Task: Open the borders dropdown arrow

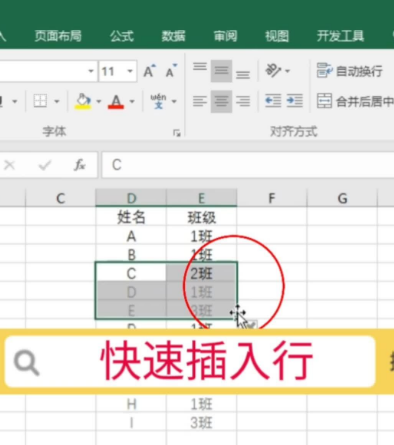Action: click(x=57, y=101)
